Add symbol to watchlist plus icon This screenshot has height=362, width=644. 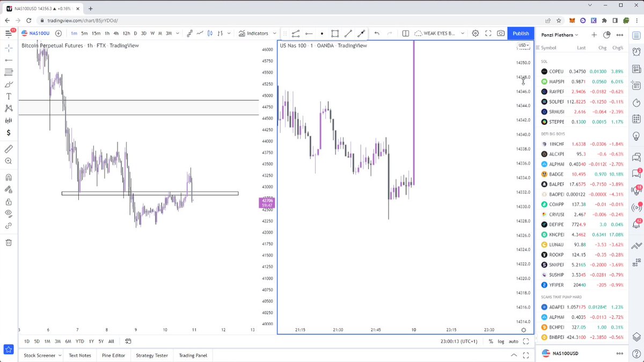click(594, 35)
